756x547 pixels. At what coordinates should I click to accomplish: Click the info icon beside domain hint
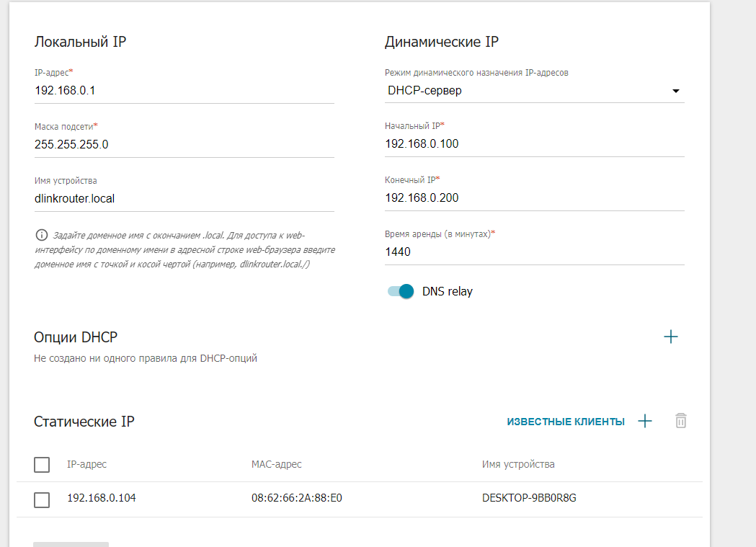click(42, 235)
